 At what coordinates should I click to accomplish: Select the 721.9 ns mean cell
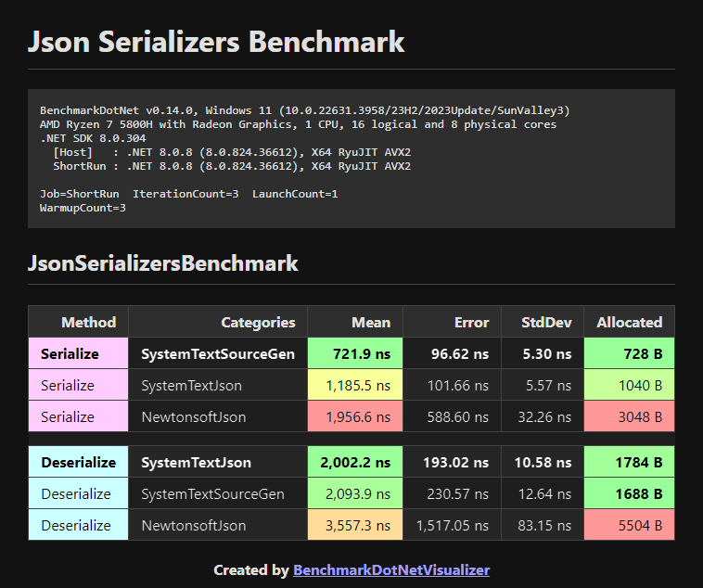(x=355, y=353)
